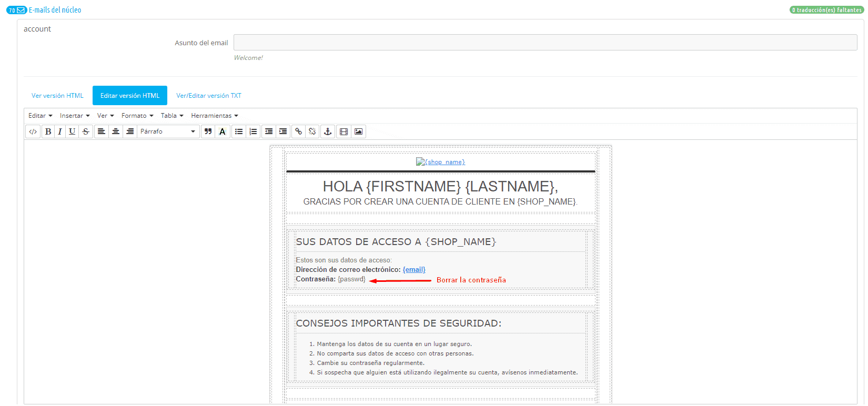This screenshot has height=406, width=868.
Task: Click the insert link icon
Action: pyautogui.click(x=298, y=131)
